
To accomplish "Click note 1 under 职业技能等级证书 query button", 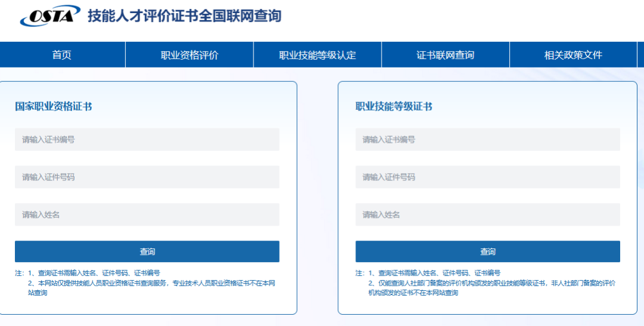I will [x=435, y=273].
